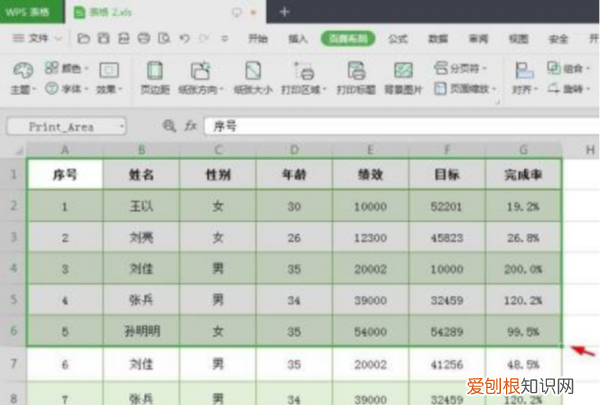Expand the Name Box dropdown arrow
Image resolution: width=600 pixels, height=405 pixels.
coord(122,126)
